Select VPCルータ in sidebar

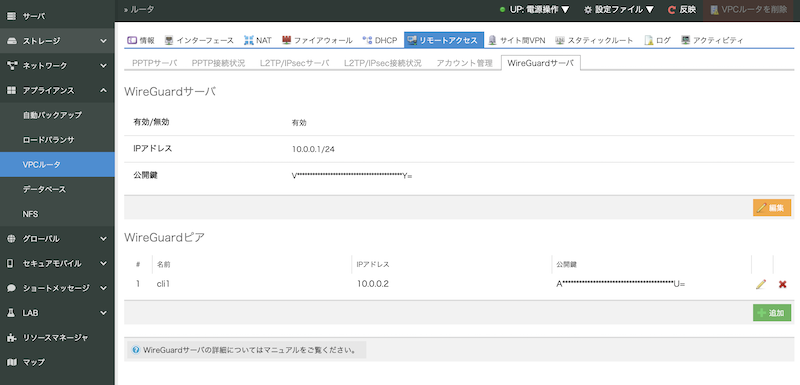(57, 165)
